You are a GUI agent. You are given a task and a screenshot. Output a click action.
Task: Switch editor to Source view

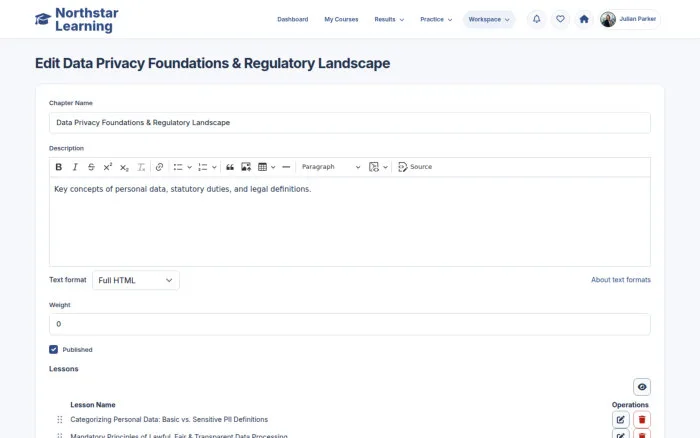click(x=415, y=167)
